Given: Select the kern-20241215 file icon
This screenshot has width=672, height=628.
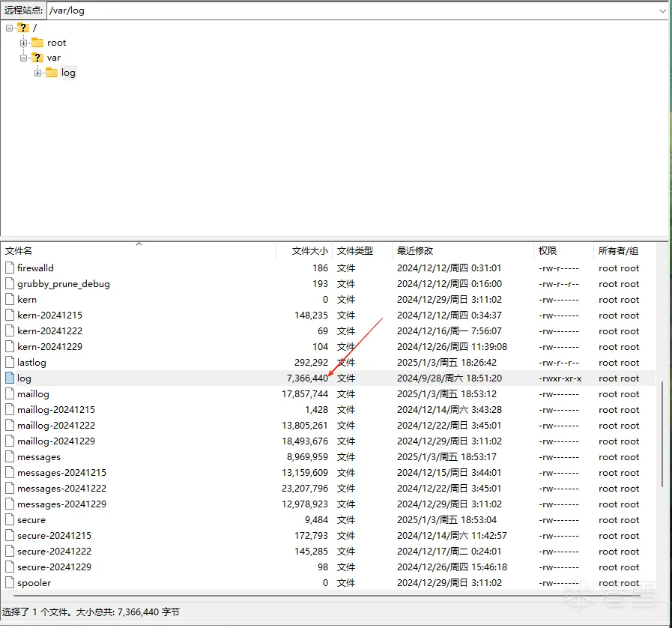Looking at the screenshot, I should (x=10, y=315).
